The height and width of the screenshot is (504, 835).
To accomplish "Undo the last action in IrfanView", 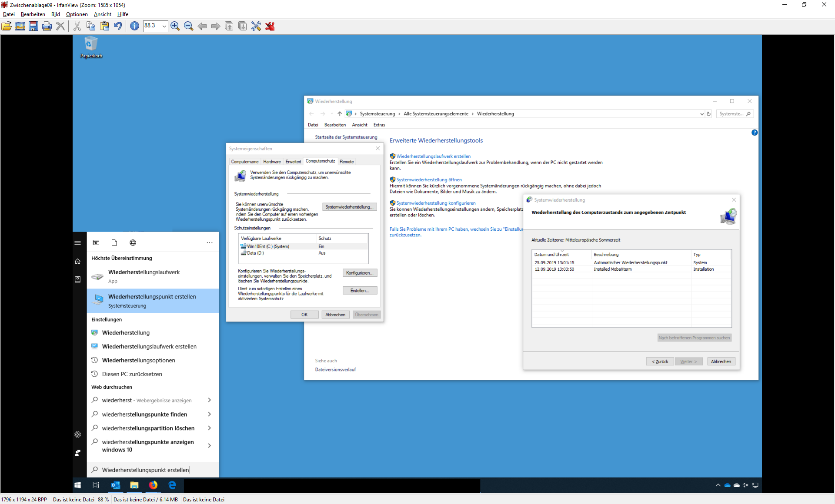I will click(118, 27).
